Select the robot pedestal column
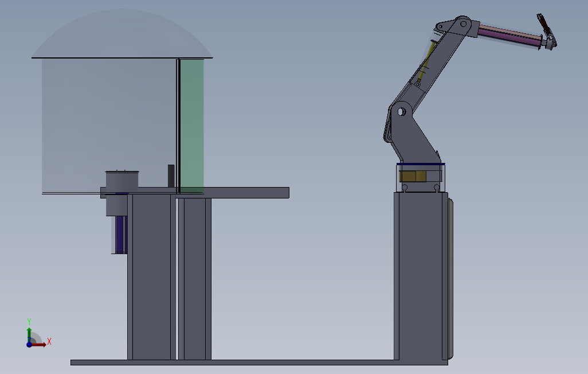588x374 pixels. [x=421, y=276]
